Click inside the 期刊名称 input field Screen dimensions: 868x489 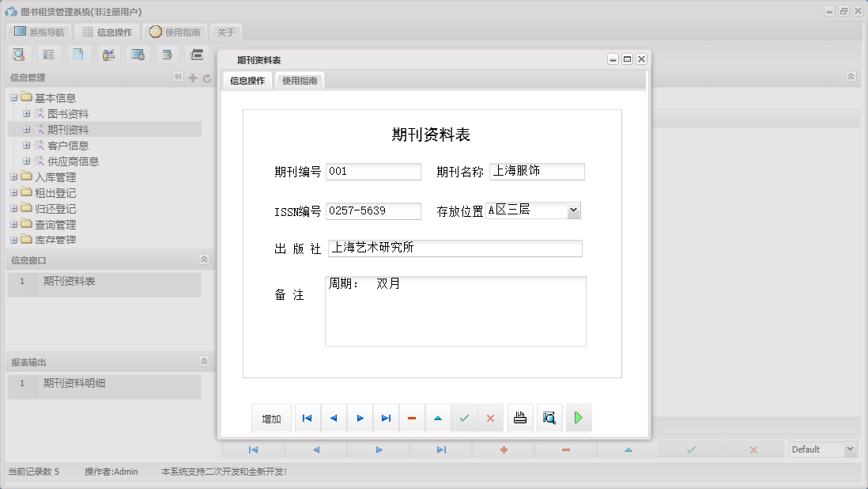(537, 171)
